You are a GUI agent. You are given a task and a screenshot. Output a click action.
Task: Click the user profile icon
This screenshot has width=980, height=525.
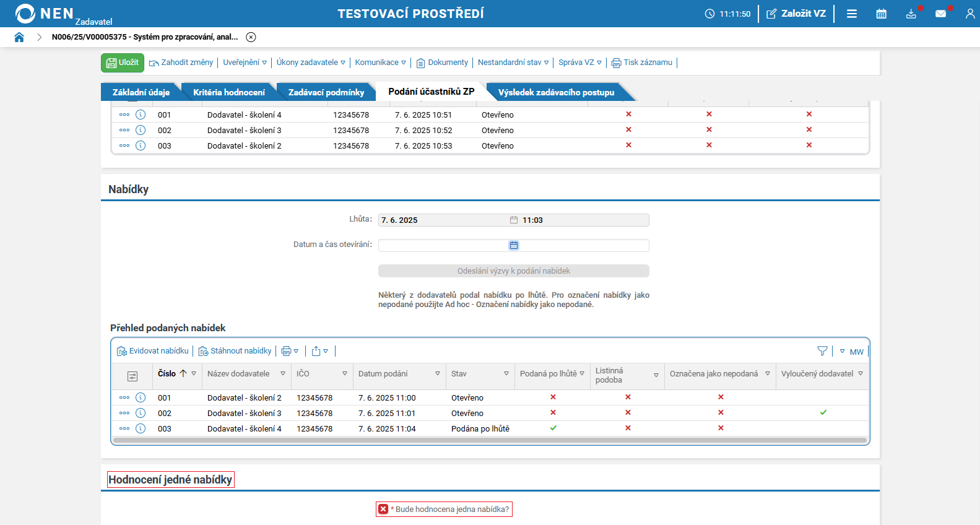(969, 14)
